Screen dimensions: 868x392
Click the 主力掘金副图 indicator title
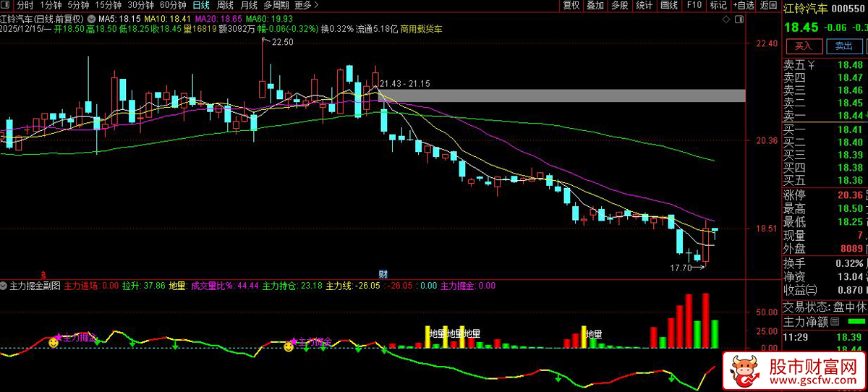pos(35,286)
